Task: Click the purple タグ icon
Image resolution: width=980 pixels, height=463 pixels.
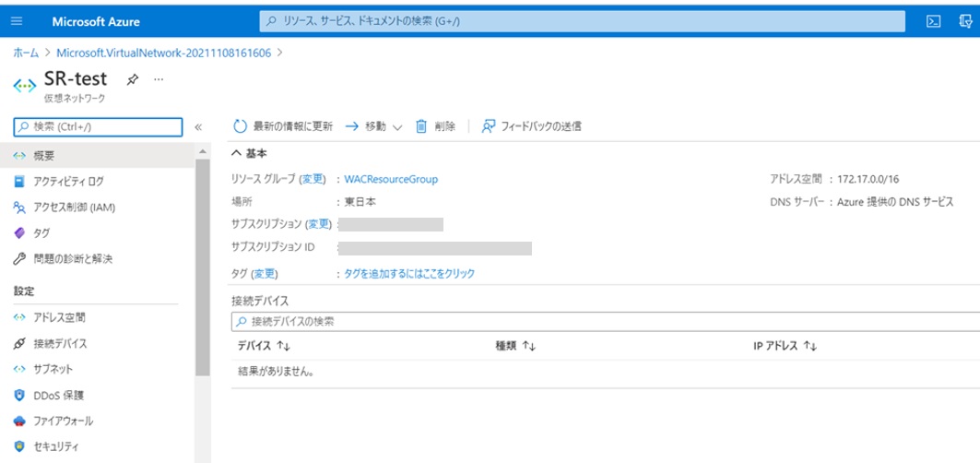Action: click(19, 232)
